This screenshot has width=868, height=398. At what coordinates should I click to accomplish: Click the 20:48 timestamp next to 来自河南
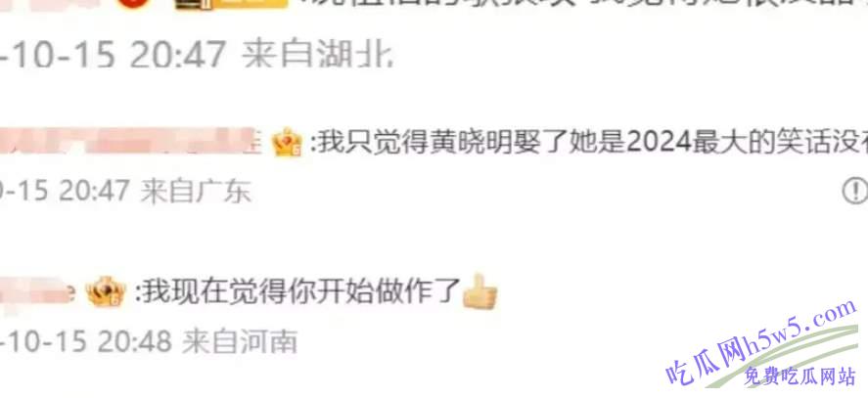134,341
